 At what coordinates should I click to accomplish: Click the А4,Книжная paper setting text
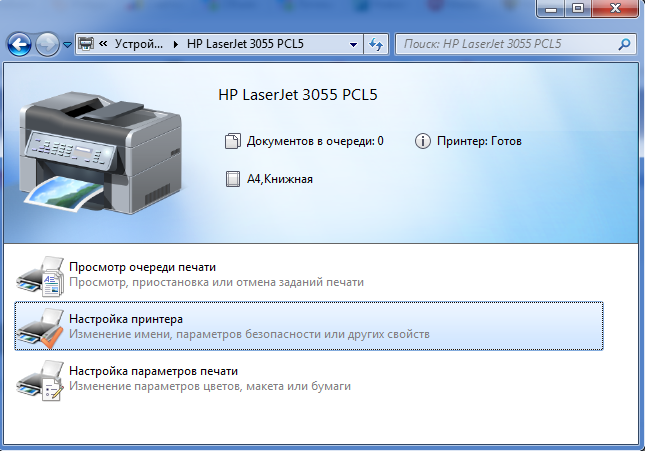pyautogui.click(x=280, y=179)
